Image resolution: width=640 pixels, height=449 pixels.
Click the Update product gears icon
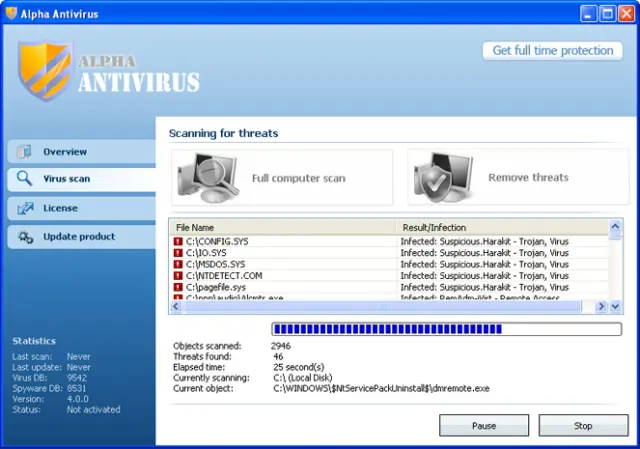[25, 237]
